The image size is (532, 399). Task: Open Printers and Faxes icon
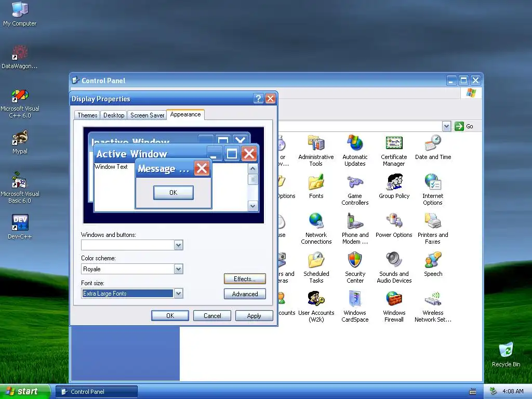pyautogui.click(x=433, y=229)
